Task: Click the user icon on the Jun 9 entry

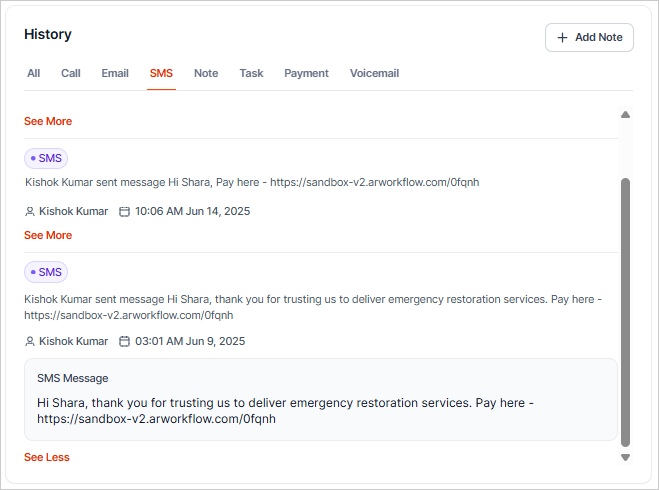Action: pos(29,342)
